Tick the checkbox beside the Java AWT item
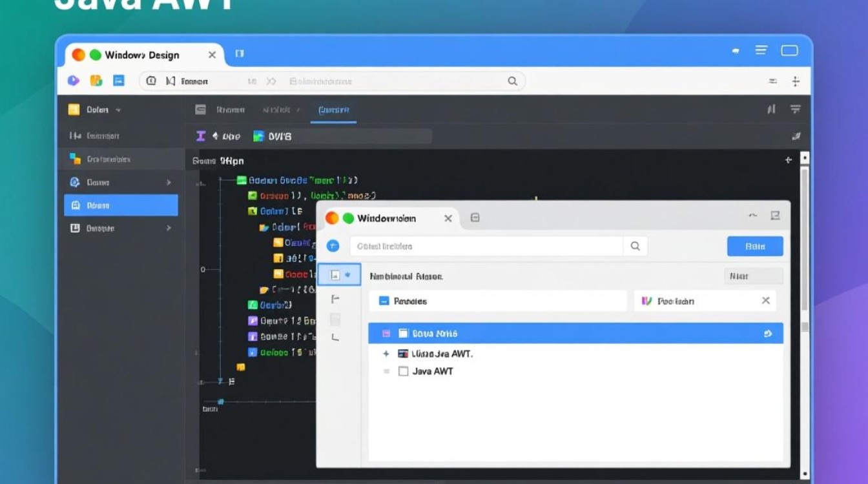 click(403, 371)
